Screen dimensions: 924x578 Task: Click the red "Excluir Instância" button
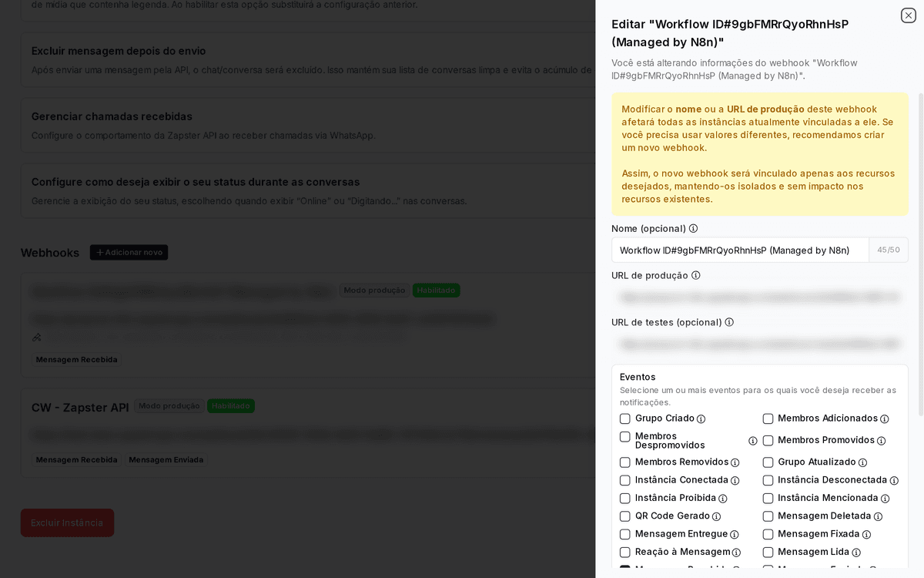click(67, 523)
